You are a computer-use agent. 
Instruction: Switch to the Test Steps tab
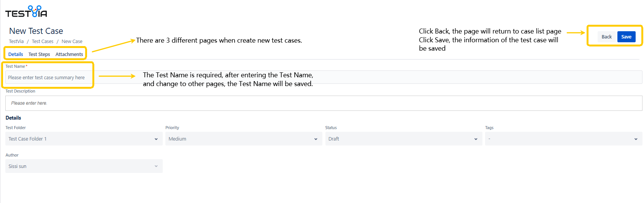point(39,54)
